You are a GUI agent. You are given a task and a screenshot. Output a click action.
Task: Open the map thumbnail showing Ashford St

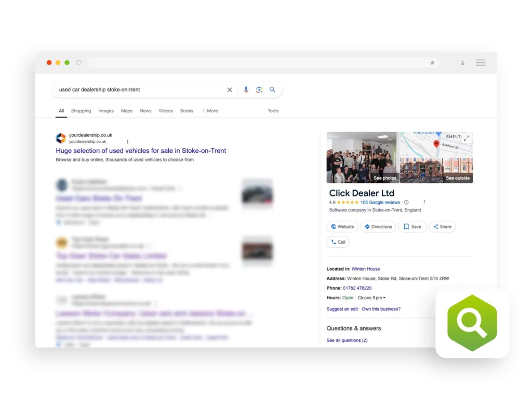[436, 144]
